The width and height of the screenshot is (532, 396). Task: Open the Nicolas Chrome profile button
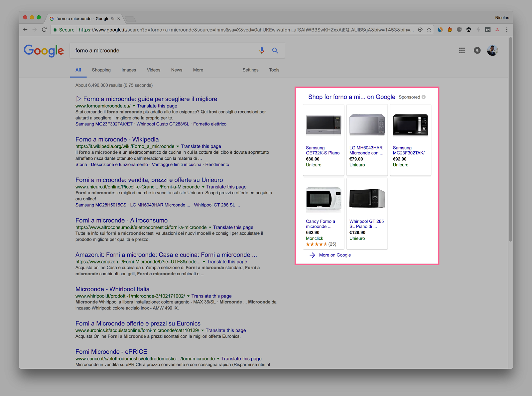(502, 18)
